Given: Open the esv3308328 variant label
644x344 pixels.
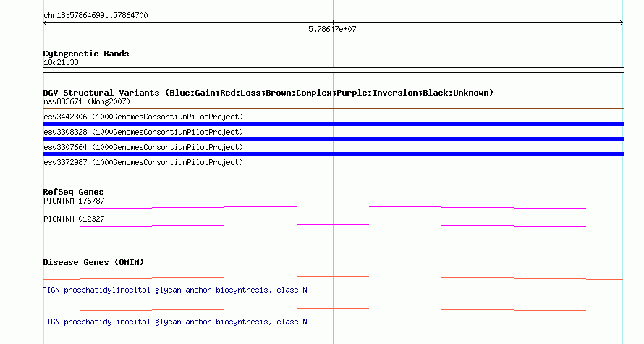Looking at the screenshot, I should point(143,132).
